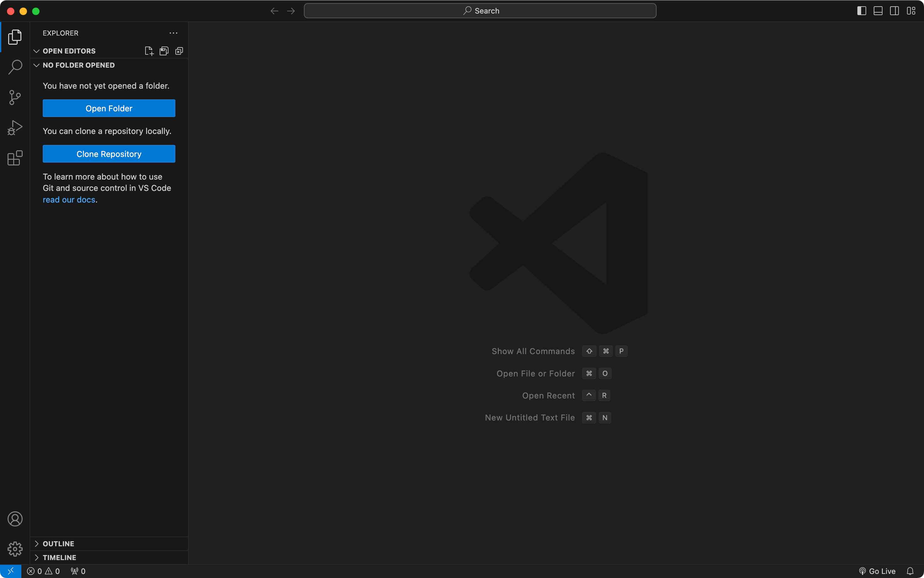Start Go Live server

click(877, 571)
